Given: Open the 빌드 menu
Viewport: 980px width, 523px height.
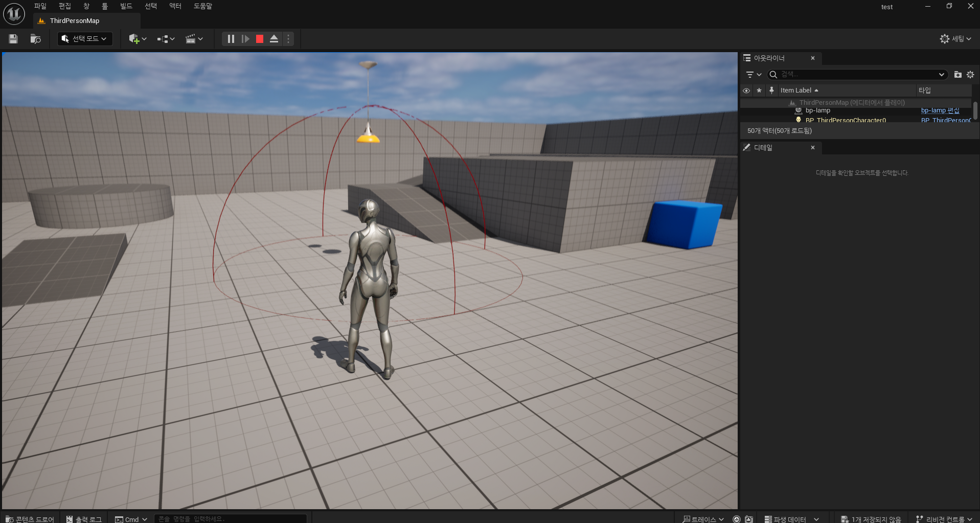Looking at the screenshot, I should coord(126,6).
